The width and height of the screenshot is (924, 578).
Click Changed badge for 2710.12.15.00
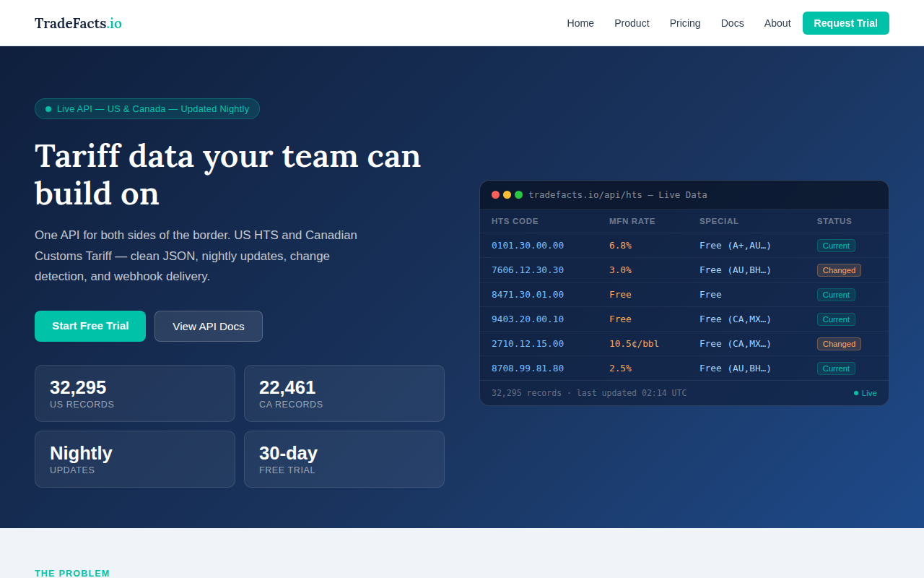click(x=839, y=344)
